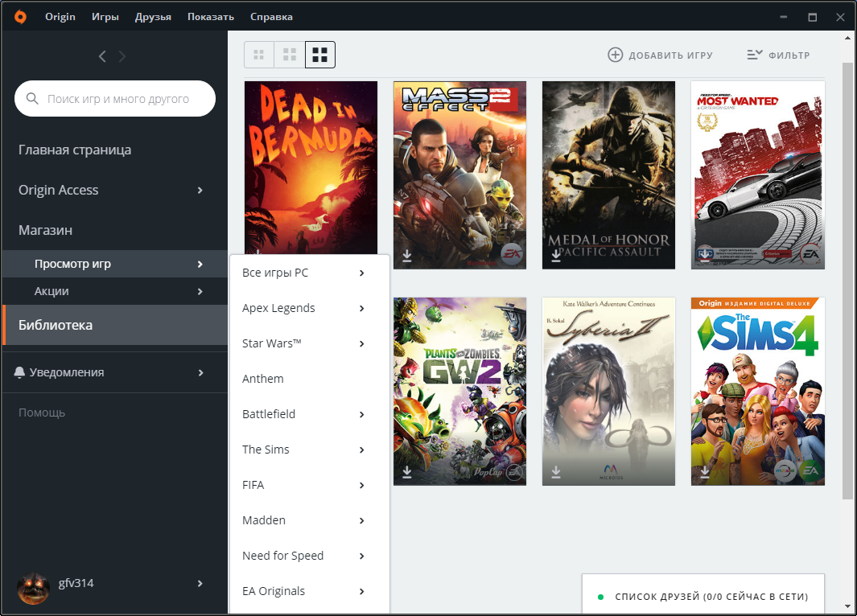Expand the EA Originals arrow
This screenshot has height=616, width=857.
click(x=362, y=591)
